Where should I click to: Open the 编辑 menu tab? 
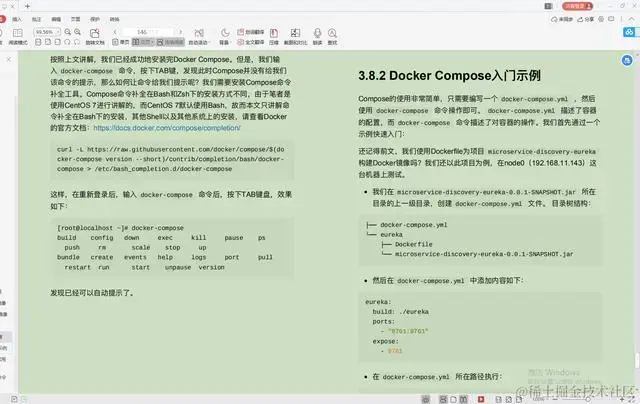pyautogui.click(x=56, y=19)
